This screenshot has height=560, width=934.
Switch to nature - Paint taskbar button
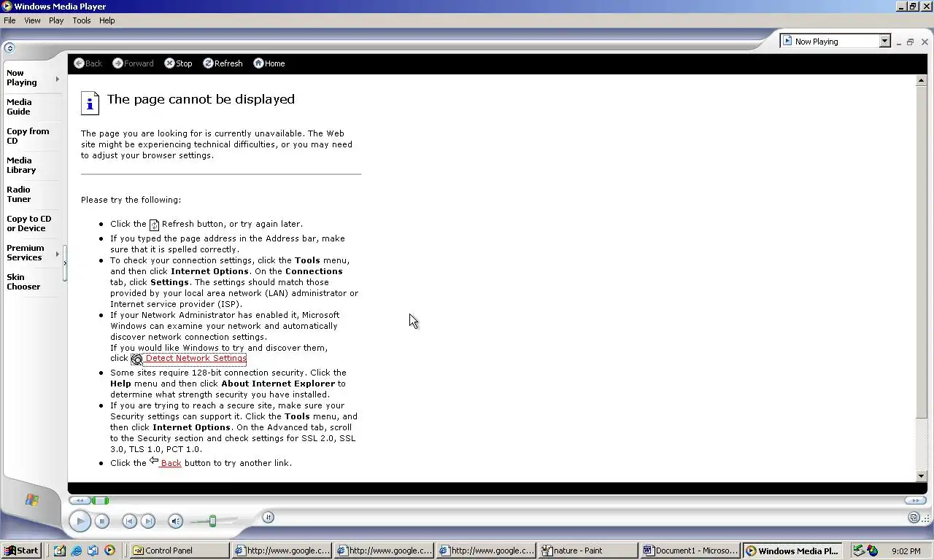(x=587, y=551)
